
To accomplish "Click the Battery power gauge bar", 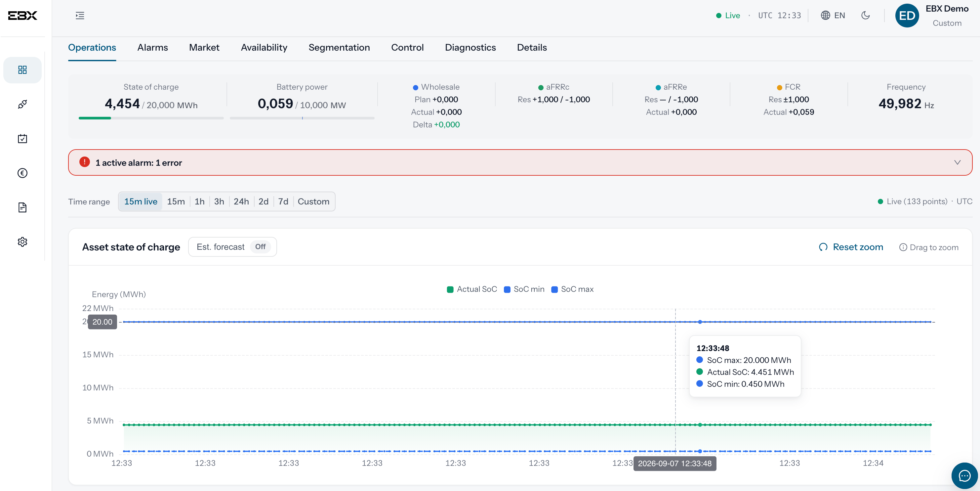I will tap(302, 118).
